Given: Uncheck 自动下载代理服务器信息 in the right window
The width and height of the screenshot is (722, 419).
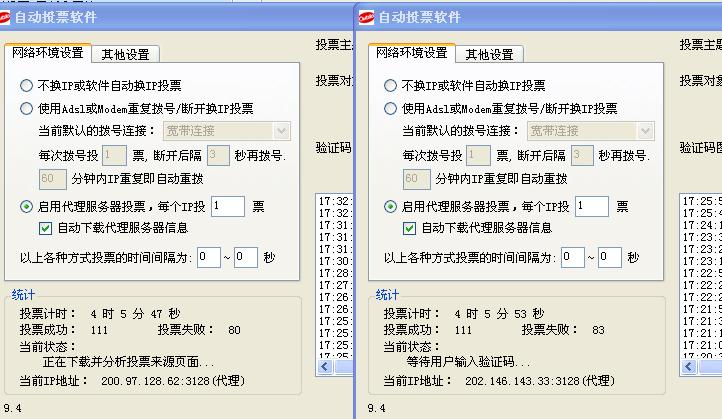Looking at the screenshot, I should pyautogui.click(x=409, y=228).
